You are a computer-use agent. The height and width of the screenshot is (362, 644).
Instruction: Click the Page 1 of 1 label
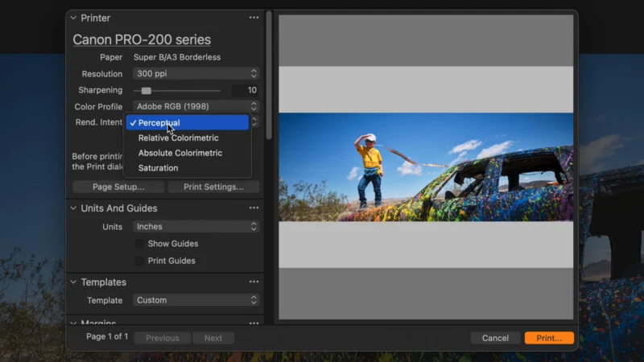click(x=107, y=336)
